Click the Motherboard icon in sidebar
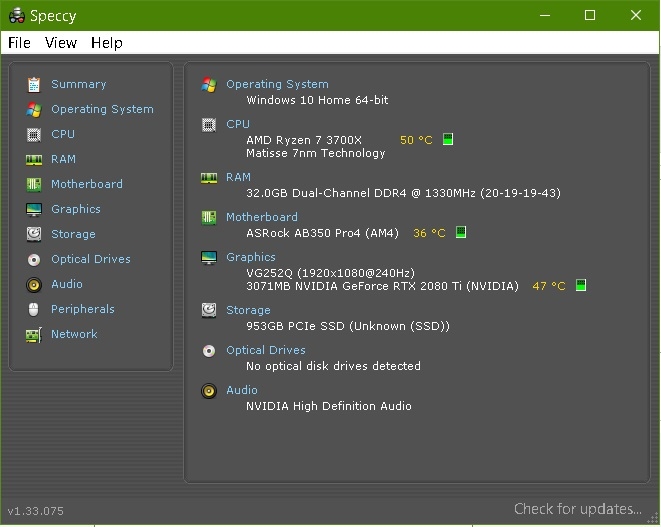The width and height of the screenshot is (661, 527). pos(34,185)
